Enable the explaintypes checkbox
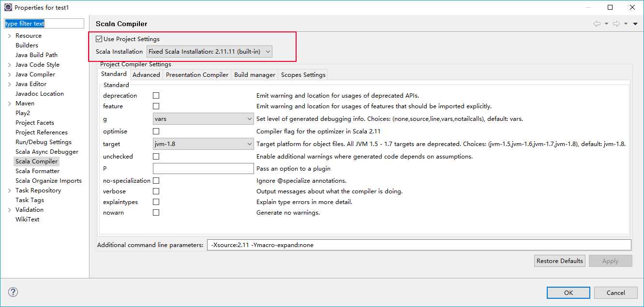The height and width of the screenshot is (307, 644). [156, 202]
